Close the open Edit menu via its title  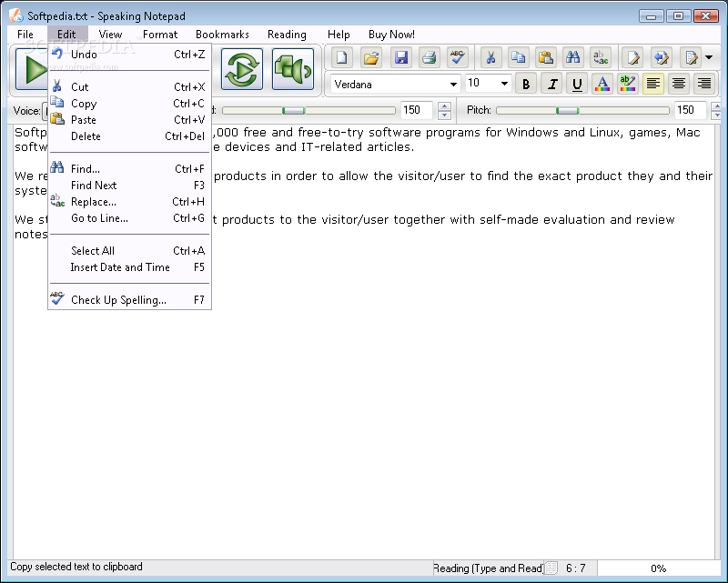point(66,35)
